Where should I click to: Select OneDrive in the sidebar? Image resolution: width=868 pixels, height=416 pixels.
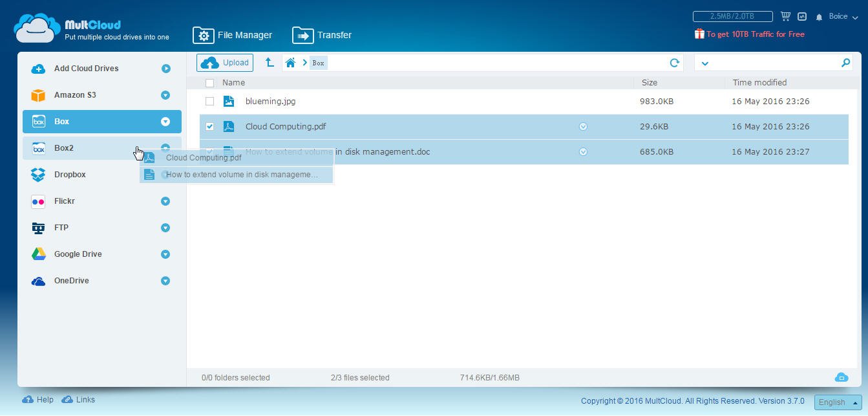point(71,281)
